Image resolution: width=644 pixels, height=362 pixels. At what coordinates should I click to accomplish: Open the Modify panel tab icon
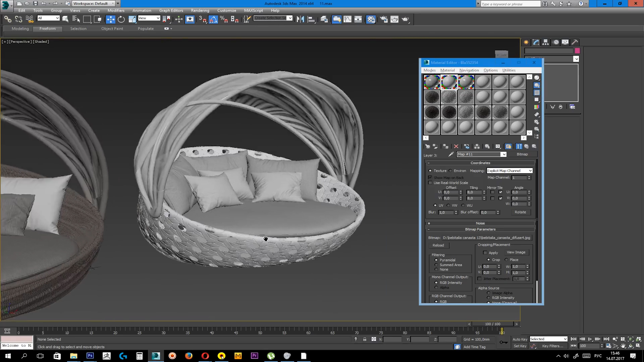tap(536, 42)
